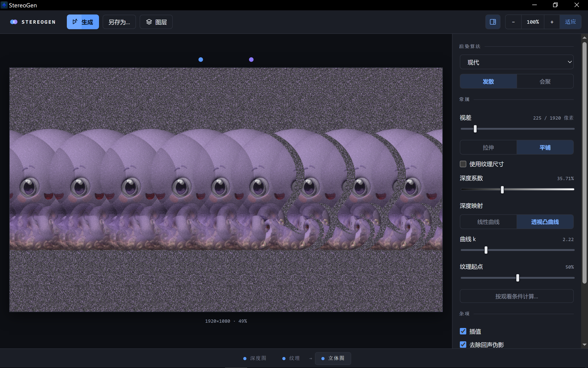This screenshot has height=368, width=588.
Task: Fit view with the 适应 button
Action: [570, 22]
